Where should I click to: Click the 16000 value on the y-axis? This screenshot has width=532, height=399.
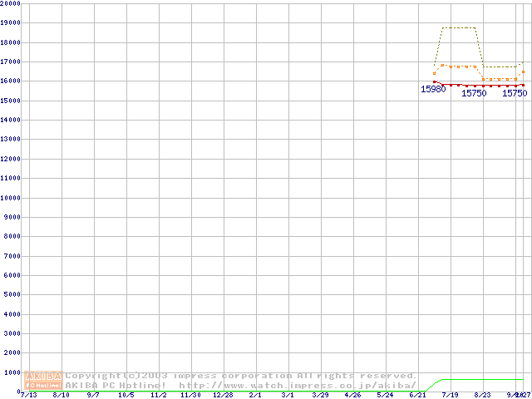(x=11, y=81)
